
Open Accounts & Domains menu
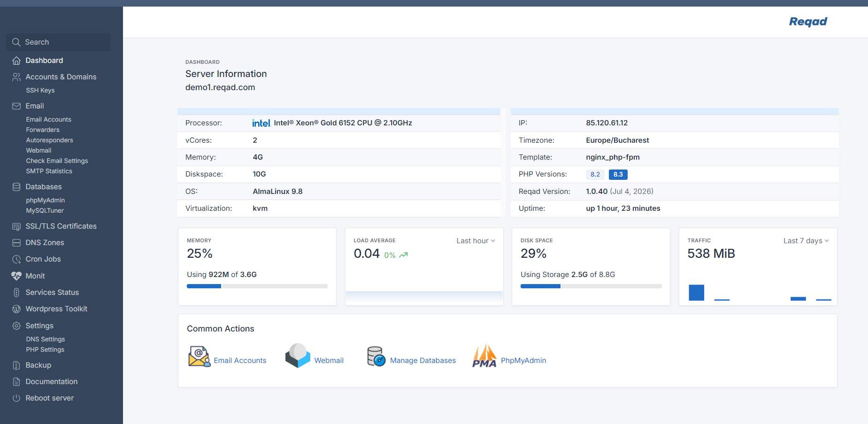[61, 77]
